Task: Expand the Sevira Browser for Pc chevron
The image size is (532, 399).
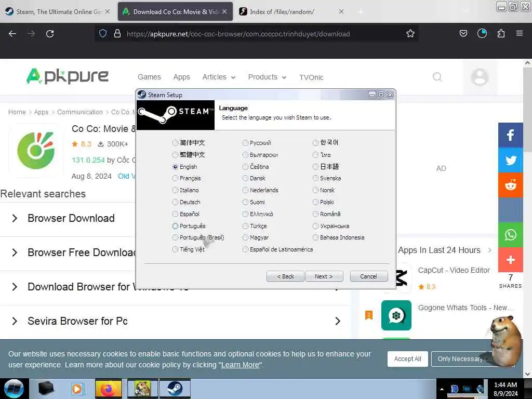Action: 15,321
